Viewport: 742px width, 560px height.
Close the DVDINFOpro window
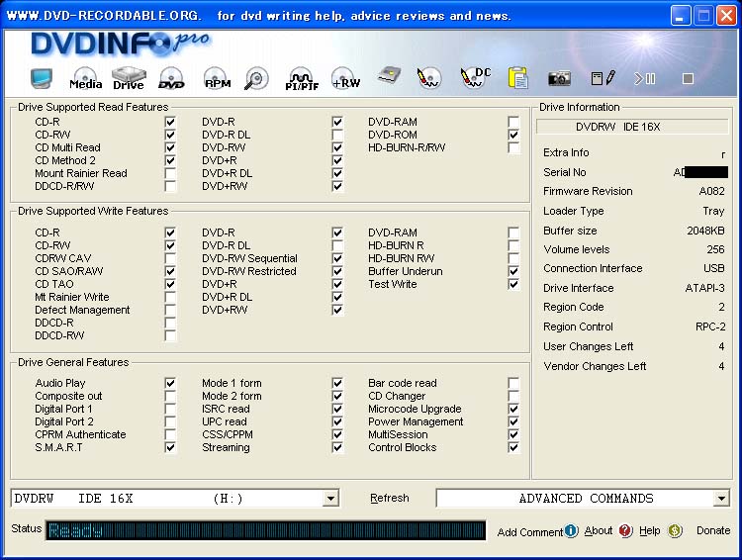tap(726, 16)
